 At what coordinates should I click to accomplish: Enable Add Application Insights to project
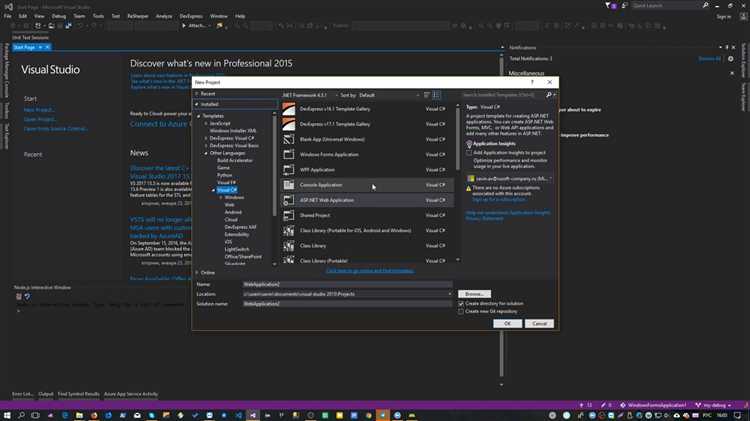pyautogui.click(x=469, y=153)
